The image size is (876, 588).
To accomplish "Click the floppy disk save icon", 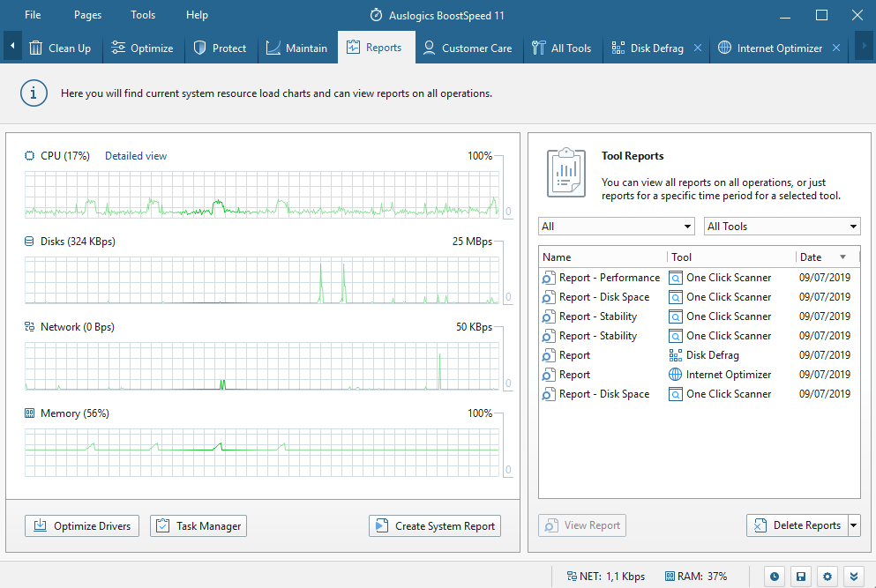I will [800, 577].
